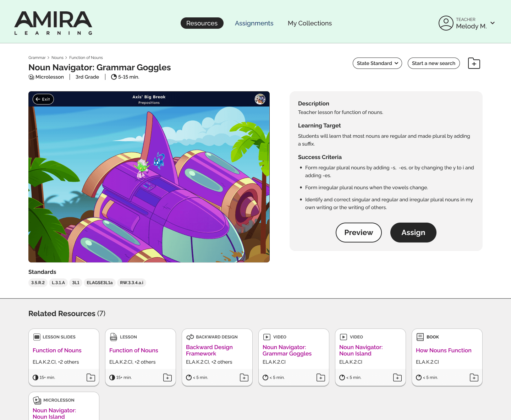Click the Book type icon
The height and width of the screenshot is (420, 511).
pyautogui.click(x=420, y=337)
